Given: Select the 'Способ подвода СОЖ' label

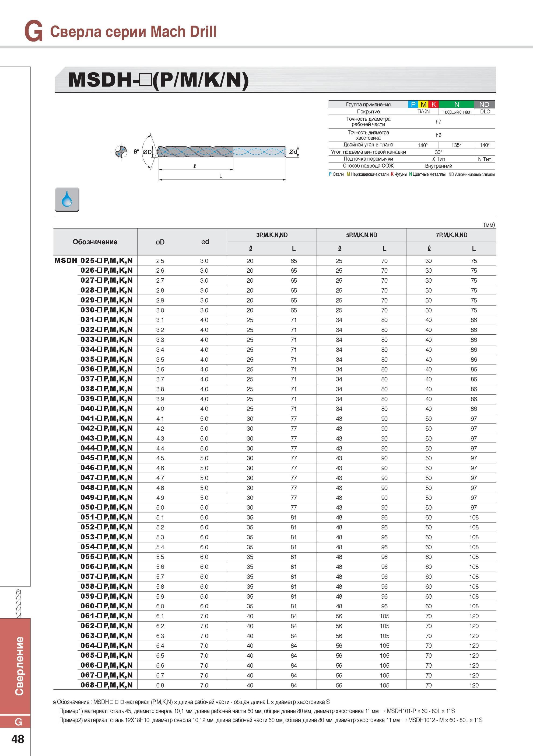Looking at the screenshot, I should [368, 166].
